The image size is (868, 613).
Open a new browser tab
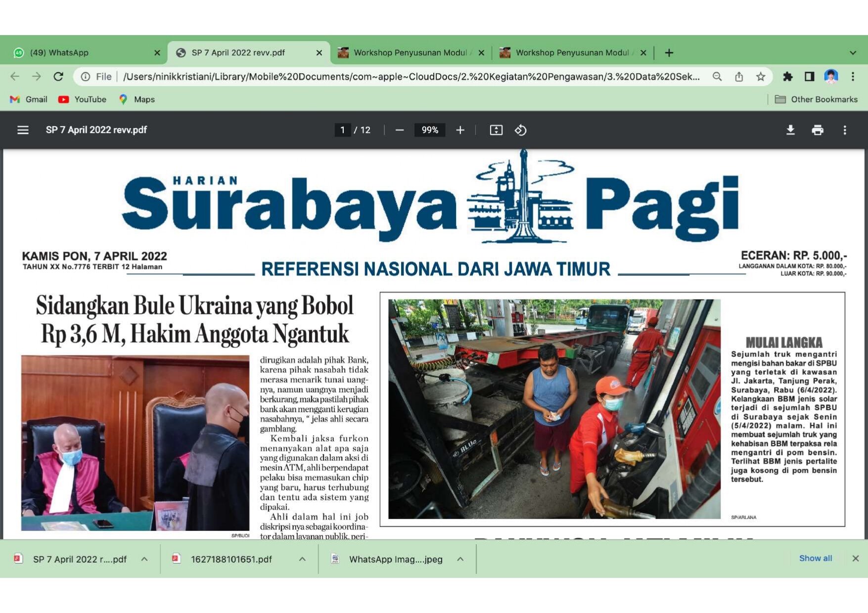[x=669, y=53]
